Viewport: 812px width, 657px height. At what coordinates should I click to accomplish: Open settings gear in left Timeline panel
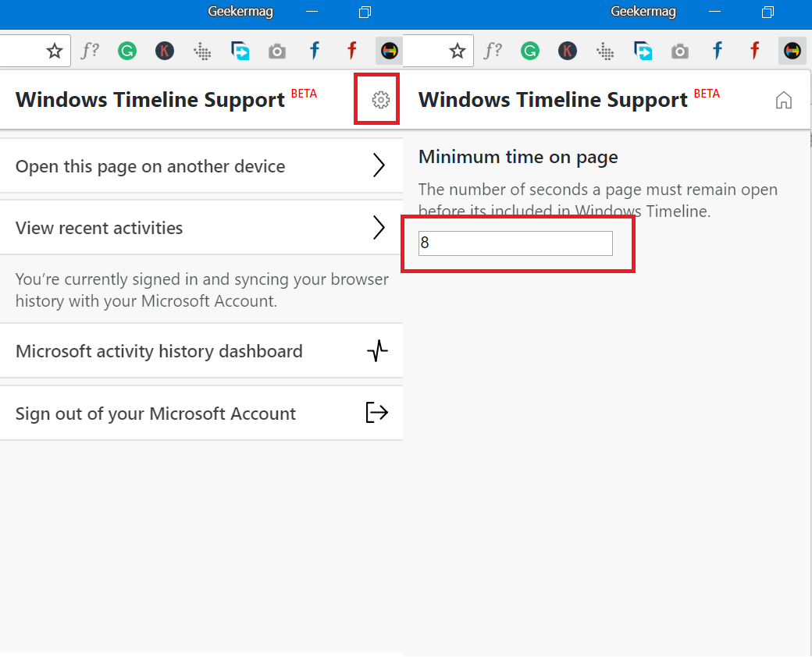[381, 99]
